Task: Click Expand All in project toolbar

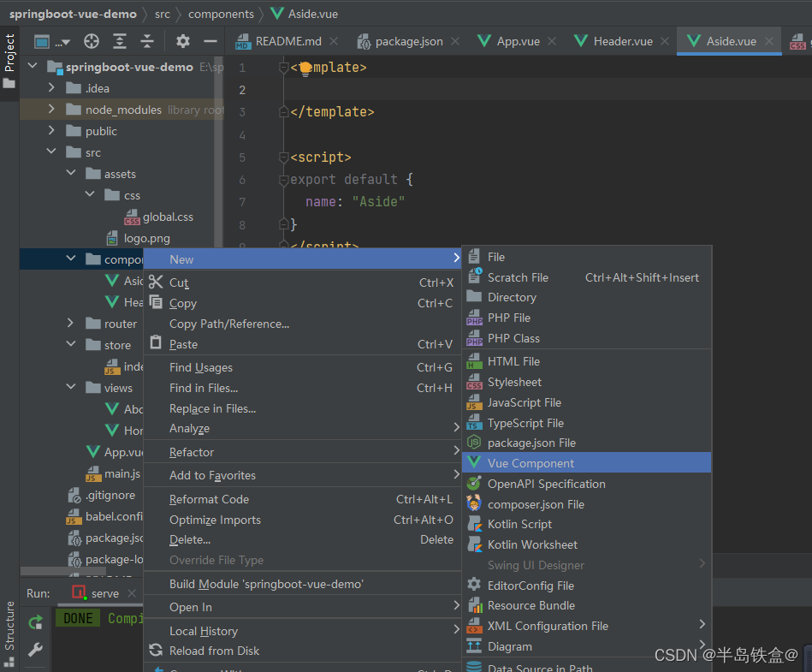Action: coord(120,41)
